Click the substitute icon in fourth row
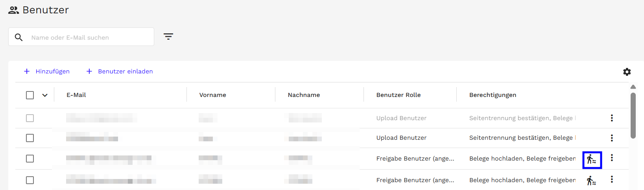 click(x=591, y=181)
